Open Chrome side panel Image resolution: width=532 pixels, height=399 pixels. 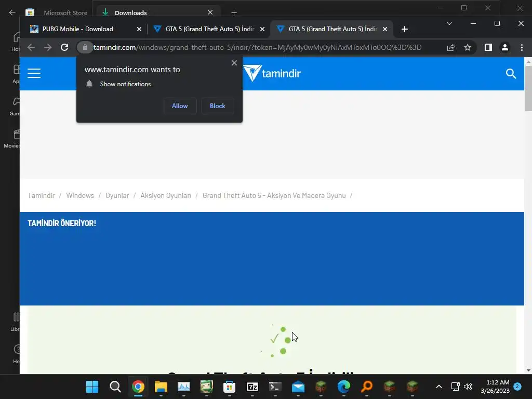[488, 47]
